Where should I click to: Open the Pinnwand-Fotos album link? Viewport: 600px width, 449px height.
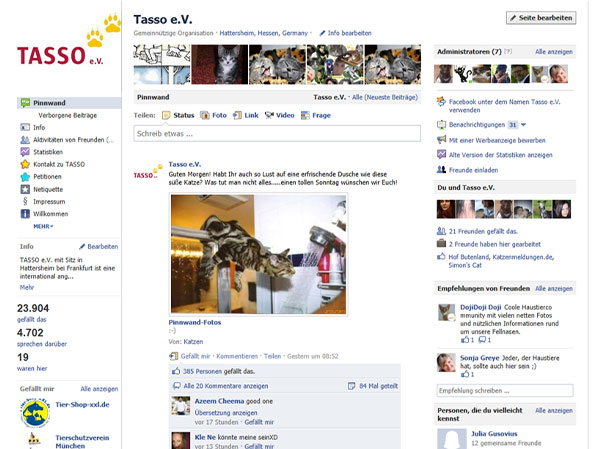pos(195,323)
